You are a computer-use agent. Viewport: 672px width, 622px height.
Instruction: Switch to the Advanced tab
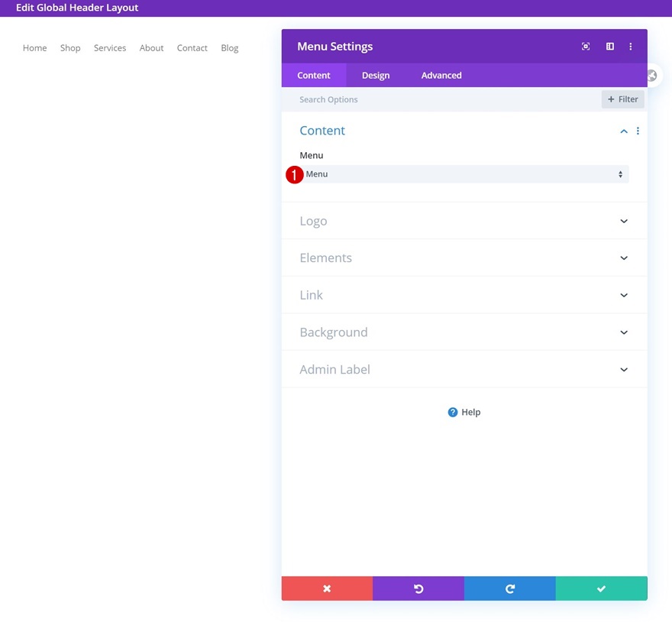441,76
